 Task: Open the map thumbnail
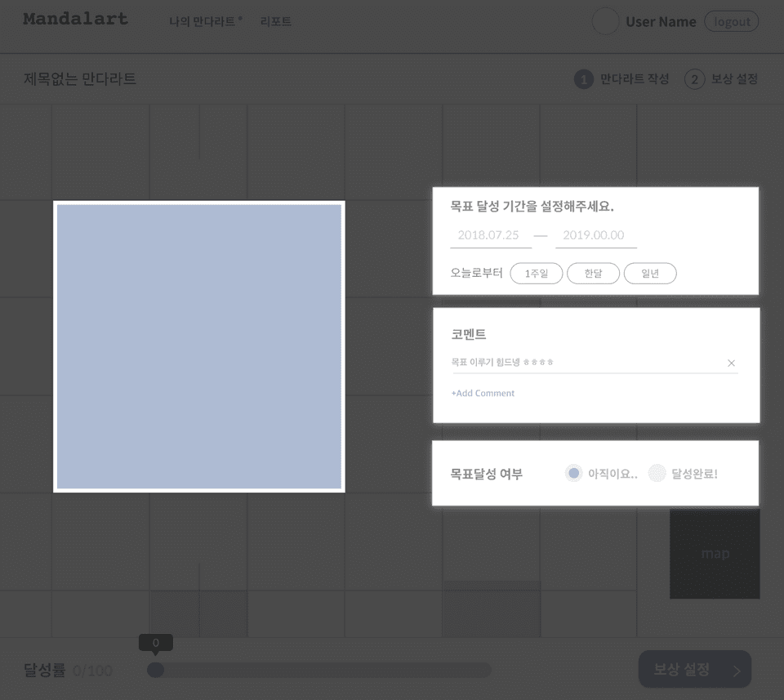[x=715, y=554]
